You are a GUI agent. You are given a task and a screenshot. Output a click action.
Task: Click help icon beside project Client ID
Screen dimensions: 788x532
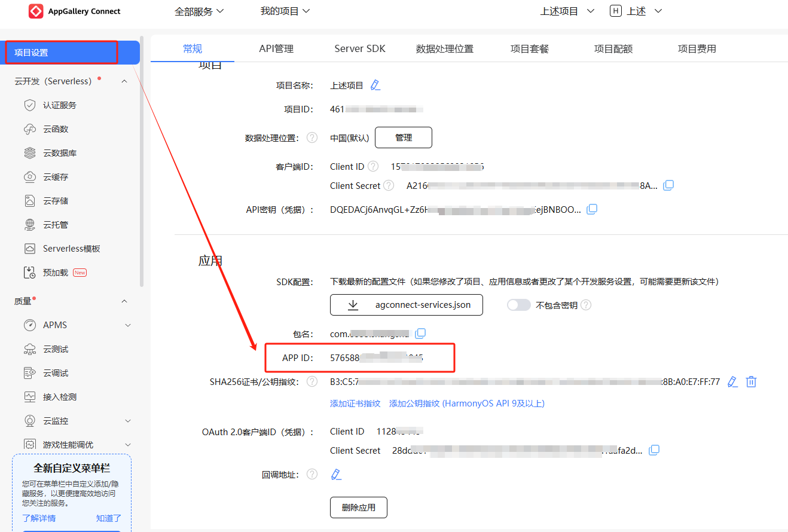(373, 166)
